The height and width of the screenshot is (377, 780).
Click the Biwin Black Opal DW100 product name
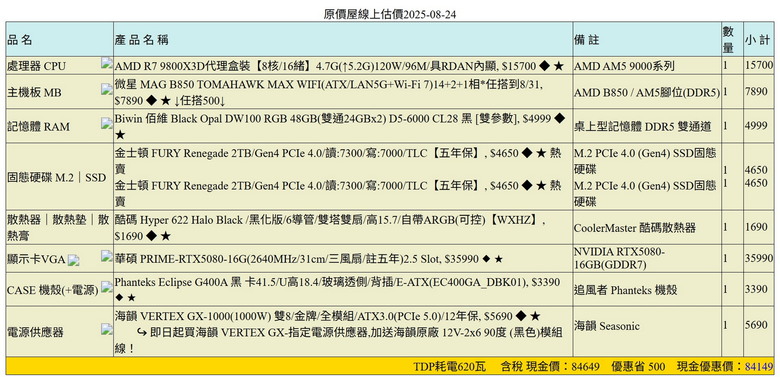pyautogui.click(x=340, y=127)
